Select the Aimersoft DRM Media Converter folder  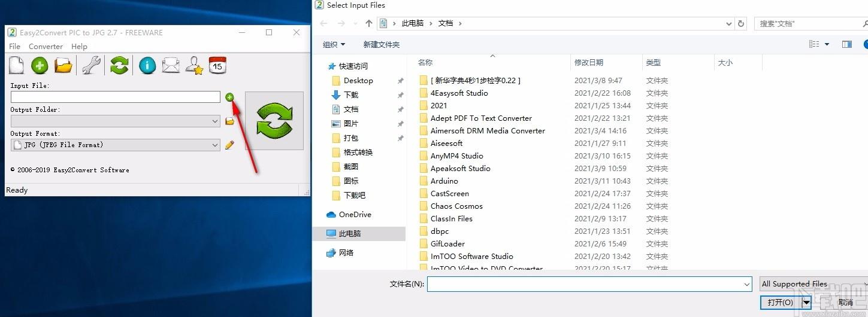[488, 131]
